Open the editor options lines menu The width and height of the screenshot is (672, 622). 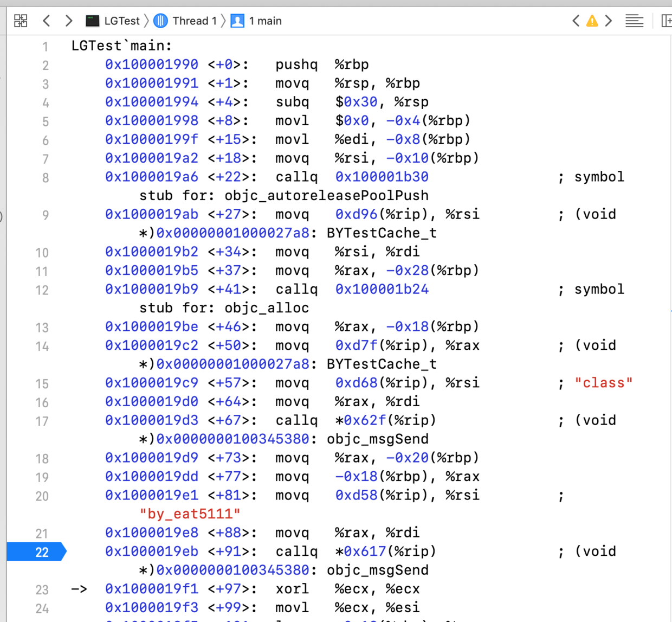[634, 21]
